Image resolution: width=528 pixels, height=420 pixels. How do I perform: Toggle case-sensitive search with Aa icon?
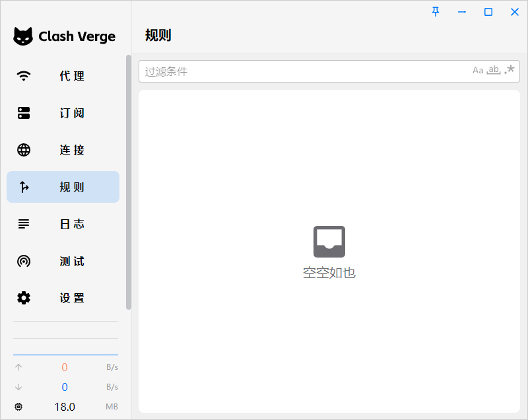pyautogui.click(x=478, y=70)
